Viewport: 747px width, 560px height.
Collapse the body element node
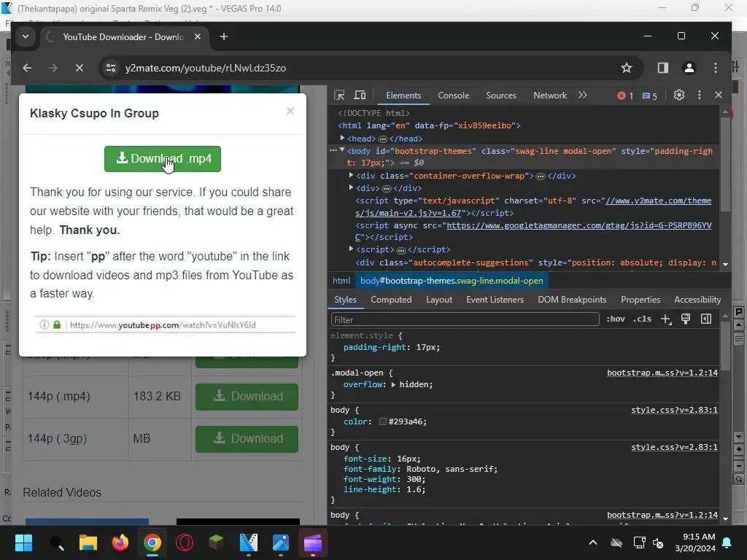(x=342, y=150)
